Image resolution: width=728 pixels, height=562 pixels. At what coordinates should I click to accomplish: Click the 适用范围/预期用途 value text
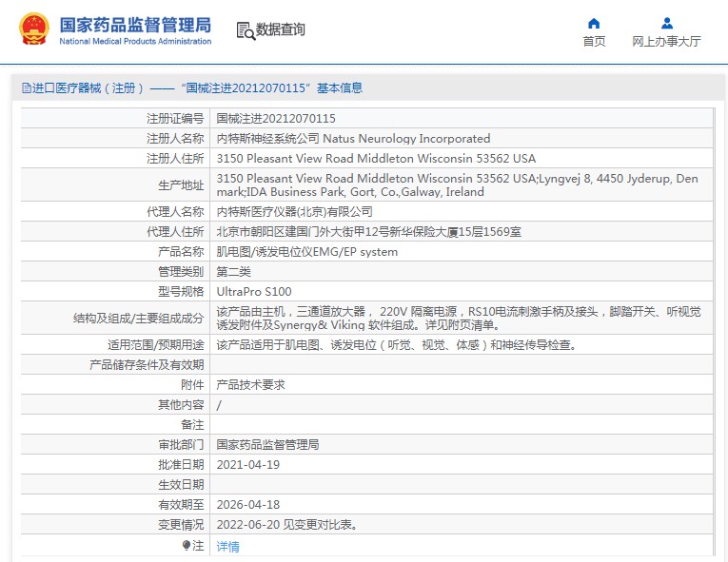coord(397,345)
